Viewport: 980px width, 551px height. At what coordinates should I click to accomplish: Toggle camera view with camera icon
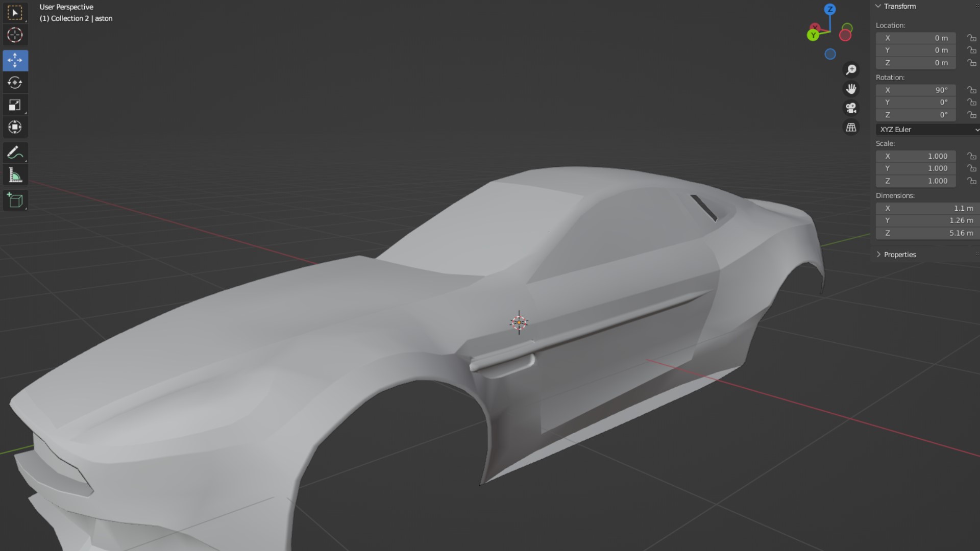tap(851, 108)
